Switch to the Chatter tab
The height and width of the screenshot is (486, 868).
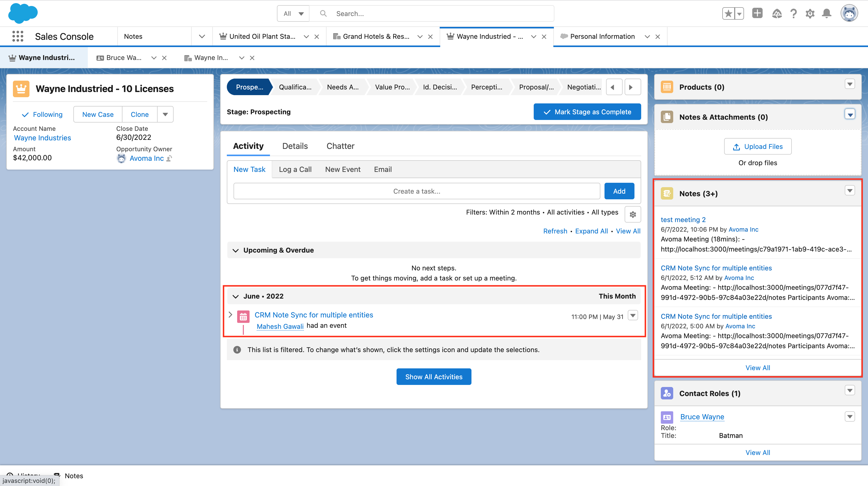pyautogui.click(x=340, y=146)
